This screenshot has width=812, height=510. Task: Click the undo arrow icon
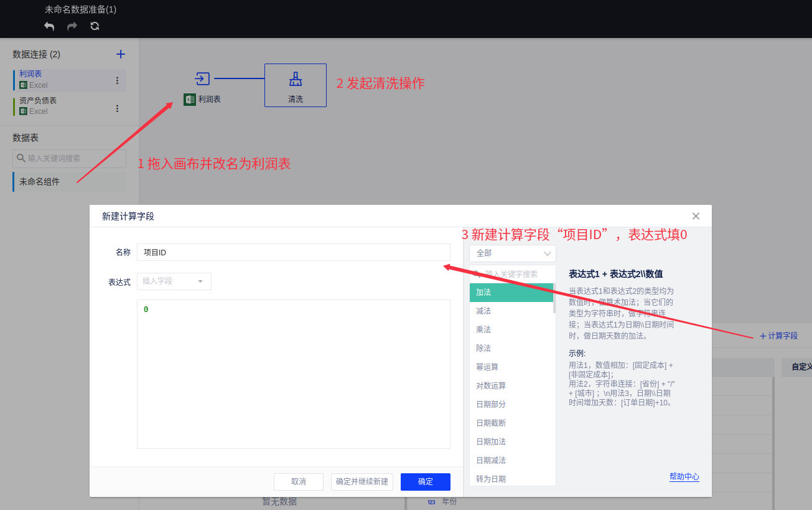click(49, 26)
